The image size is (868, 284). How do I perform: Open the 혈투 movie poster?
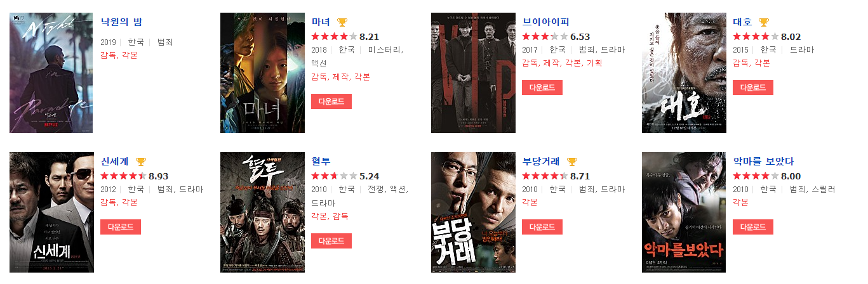coord(262,212)
